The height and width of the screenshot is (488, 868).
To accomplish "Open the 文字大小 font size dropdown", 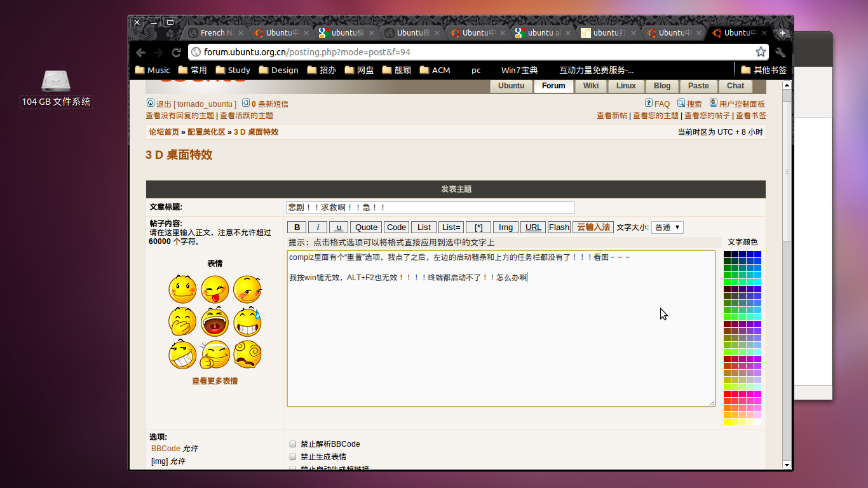I will tap(667, 227).
